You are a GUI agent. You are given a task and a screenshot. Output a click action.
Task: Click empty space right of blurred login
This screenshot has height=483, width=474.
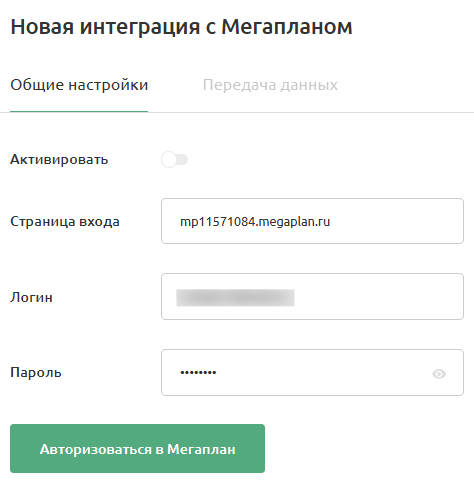[x=377, y=297]
